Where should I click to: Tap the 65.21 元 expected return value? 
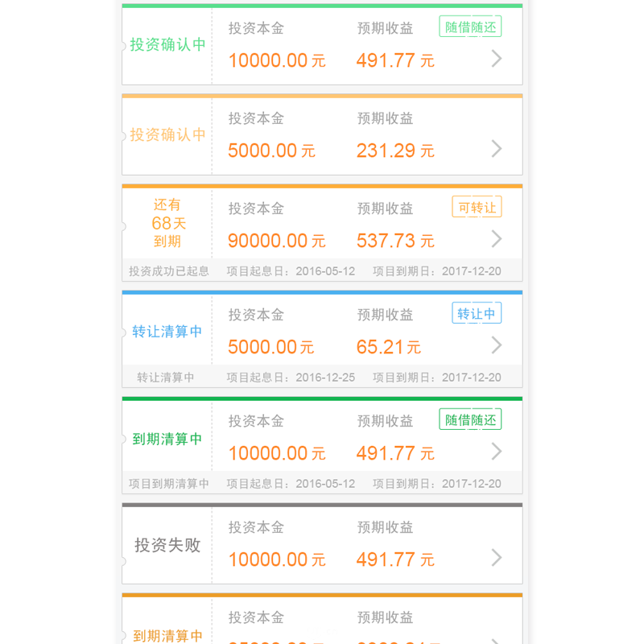click(x=389, y=347)
